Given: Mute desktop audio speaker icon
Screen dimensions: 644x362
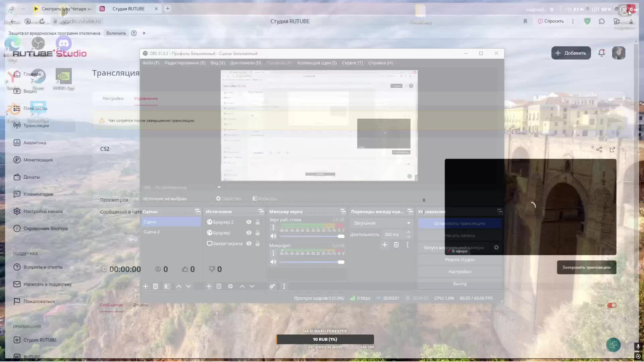Looking at the screenshot, I should (x=273, y=236).
